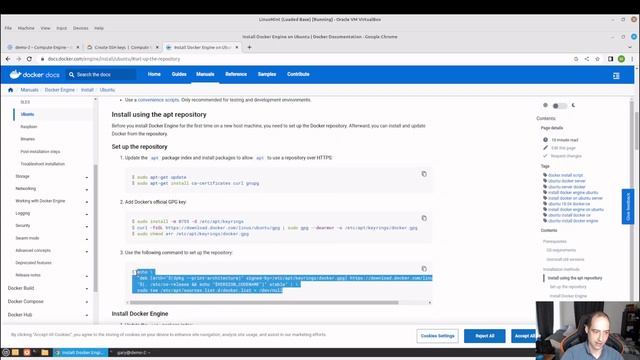Open the Reference docs nav tab
Image resolution: width=640 pixels, height=360 pixels.
click(236, 74)
